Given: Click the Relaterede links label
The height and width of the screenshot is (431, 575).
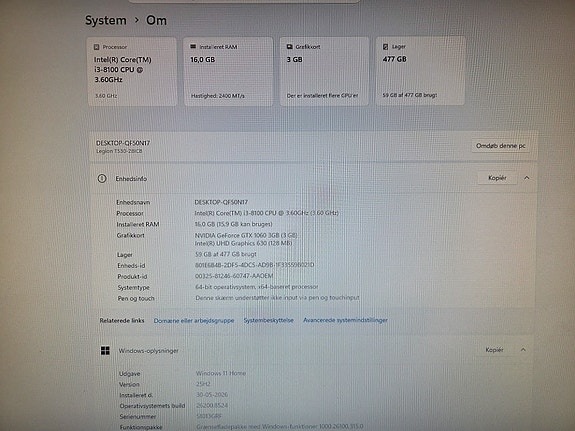Looking at the screenshot, I should click(122, 321).
